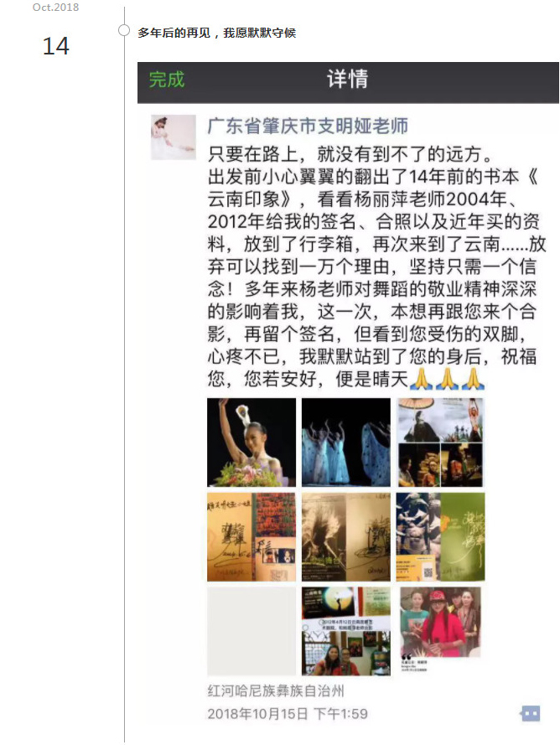The image size is (560, 745).
Task: Open orange signed book page photo
Action: click(x=251, y=537)
